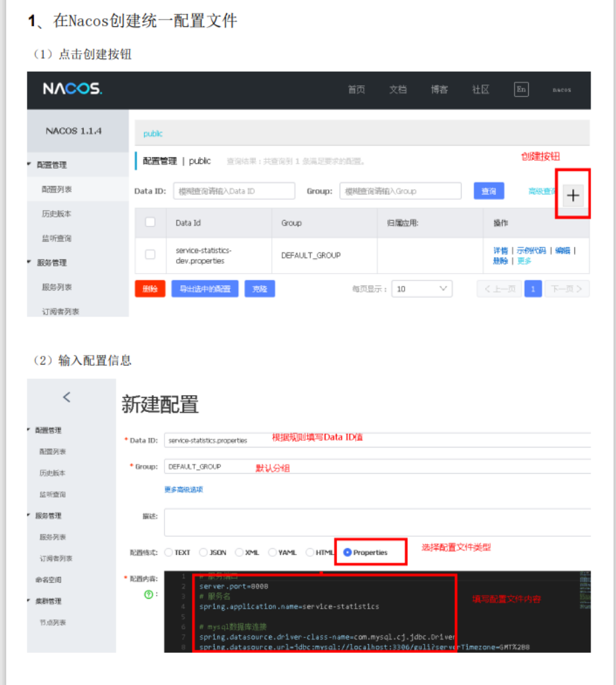Open 首页 in the top navigation
The height and width of the screenshot is (685, 616).
click(x=356, y=89)
